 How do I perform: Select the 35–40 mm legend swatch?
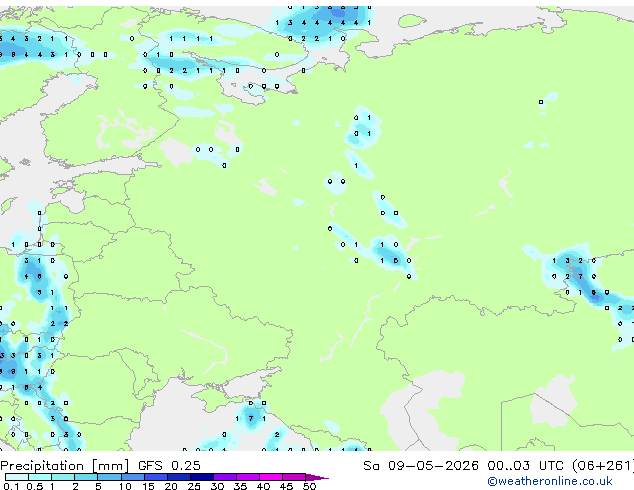point(248,477)
